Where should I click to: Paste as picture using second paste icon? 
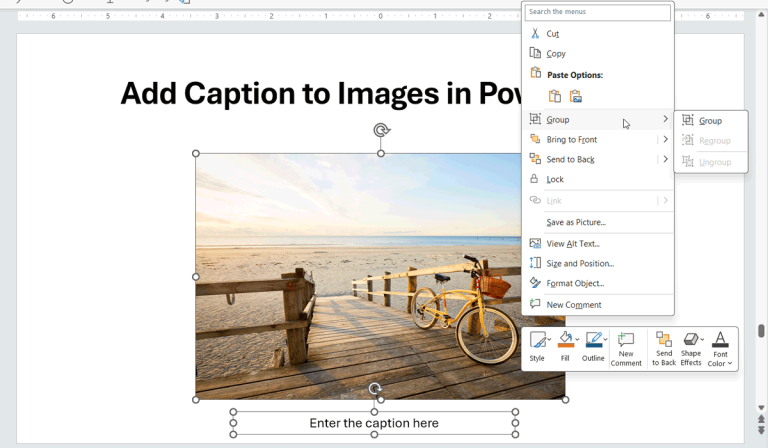coord(576,96)
